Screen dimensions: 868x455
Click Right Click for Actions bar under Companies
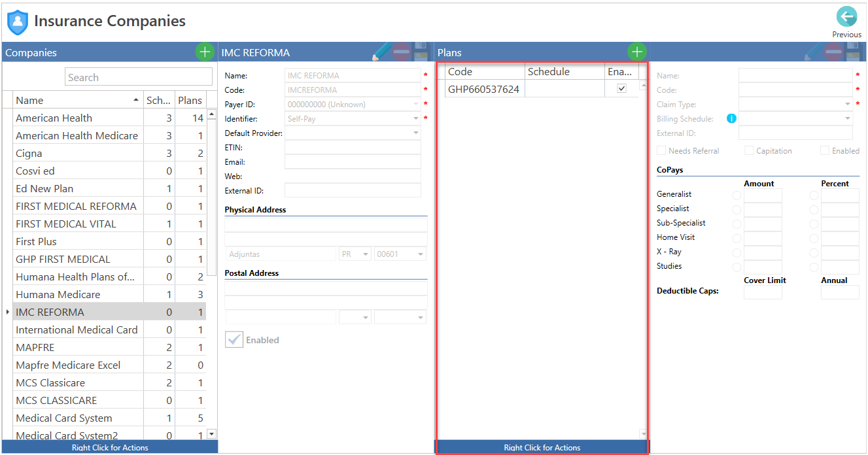click(110, 448)
